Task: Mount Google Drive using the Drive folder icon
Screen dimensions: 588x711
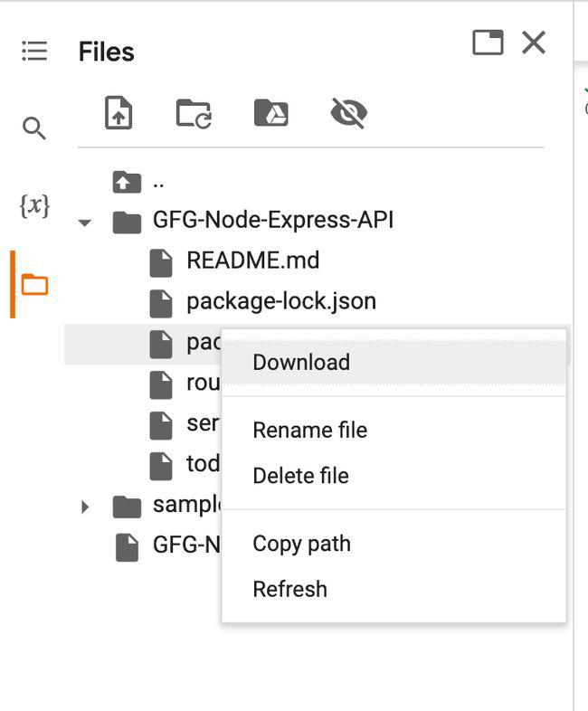Action: (270, 113)
